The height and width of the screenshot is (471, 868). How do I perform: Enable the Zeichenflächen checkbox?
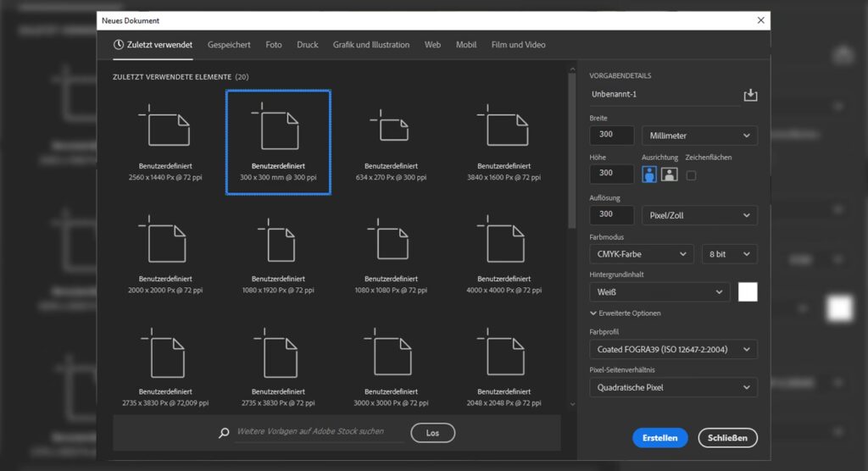pos(691,175)
